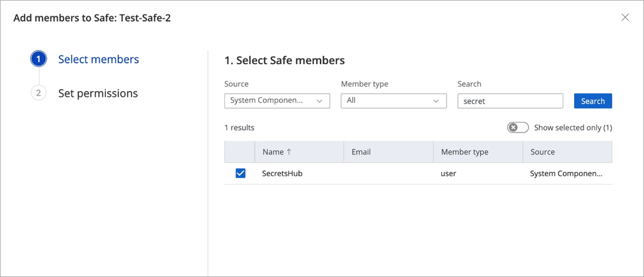The height and width of the screenshot is (277, 644).
Task: Go to Select members step
Action: (98, 59)
